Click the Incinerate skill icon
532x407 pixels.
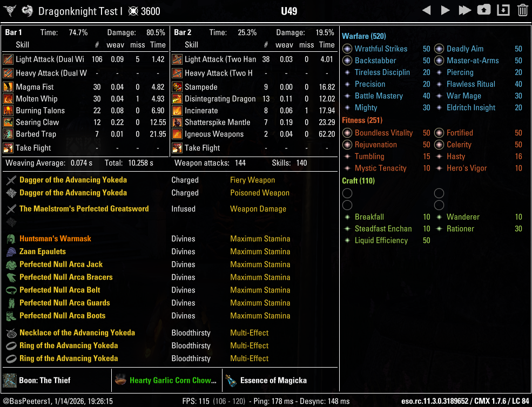click(x=177, y=111)
